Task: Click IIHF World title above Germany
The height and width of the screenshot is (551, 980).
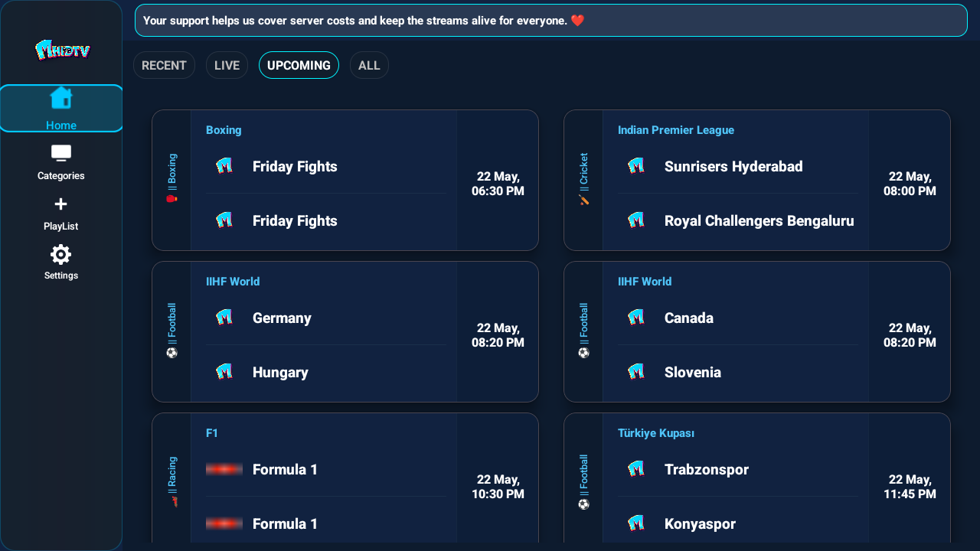Action: coord(233,282)
